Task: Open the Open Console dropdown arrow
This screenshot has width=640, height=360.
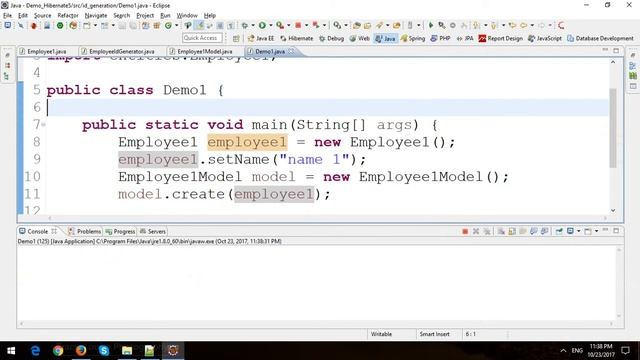Action: (x=596, y=231)
